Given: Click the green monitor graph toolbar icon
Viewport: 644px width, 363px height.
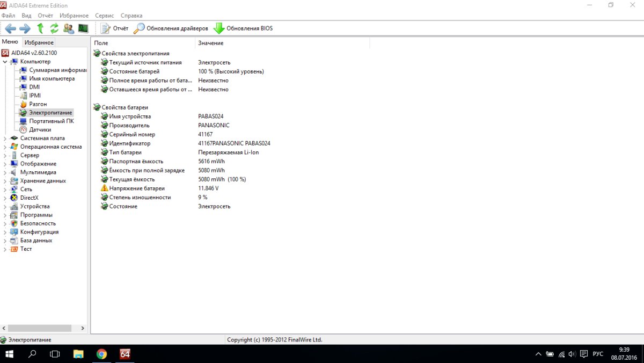Looking at the screenshot, I should coord(83,28).
